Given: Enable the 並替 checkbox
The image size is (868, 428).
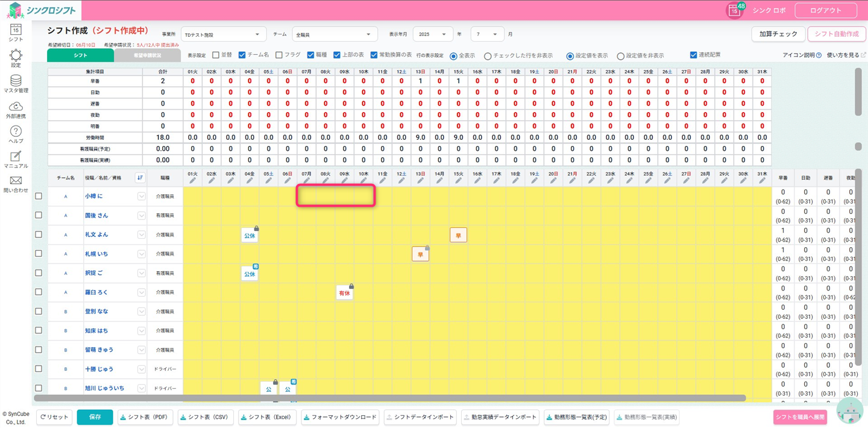Looking at the screenshot, I should tap(215, 55).
